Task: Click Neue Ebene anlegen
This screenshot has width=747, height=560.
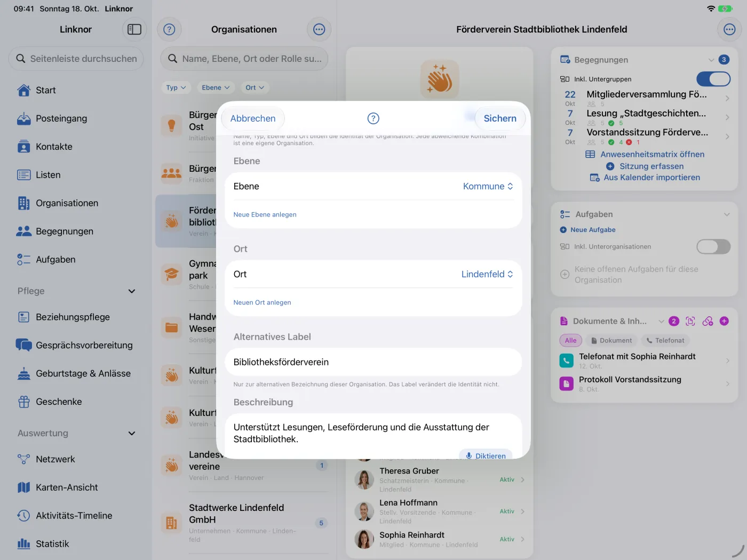Action: (x=265, y=214)
